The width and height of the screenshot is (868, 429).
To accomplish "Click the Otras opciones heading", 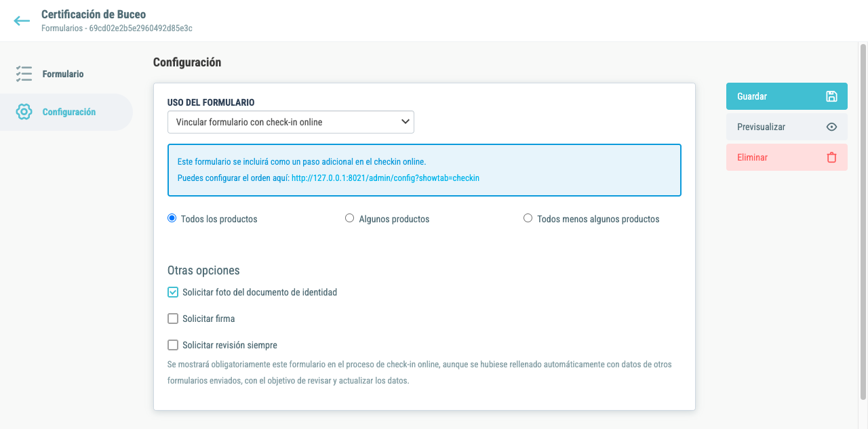I will (203, 270).
